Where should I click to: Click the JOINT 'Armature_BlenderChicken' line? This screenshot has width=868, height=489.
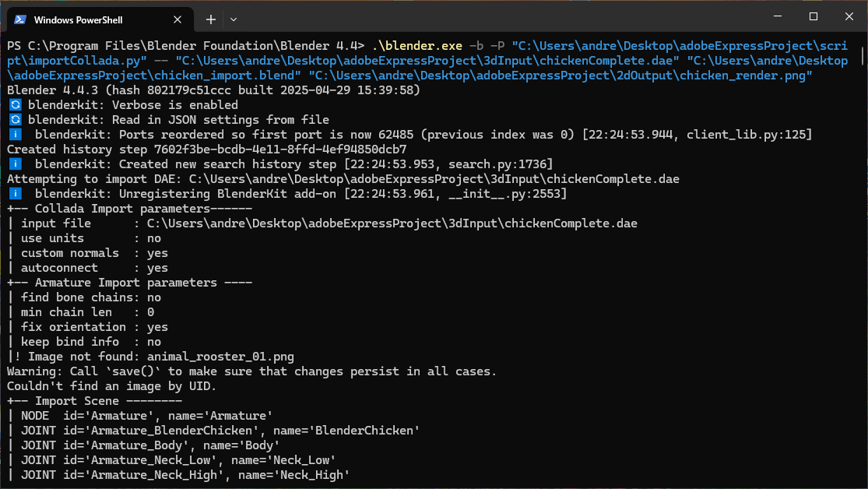click(x=213, y=431)
